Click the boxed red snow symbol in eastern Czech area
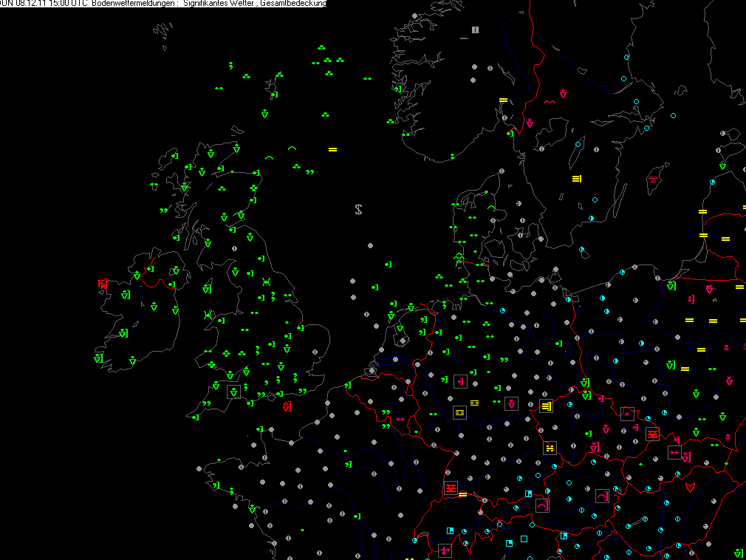 coord(652,434)
